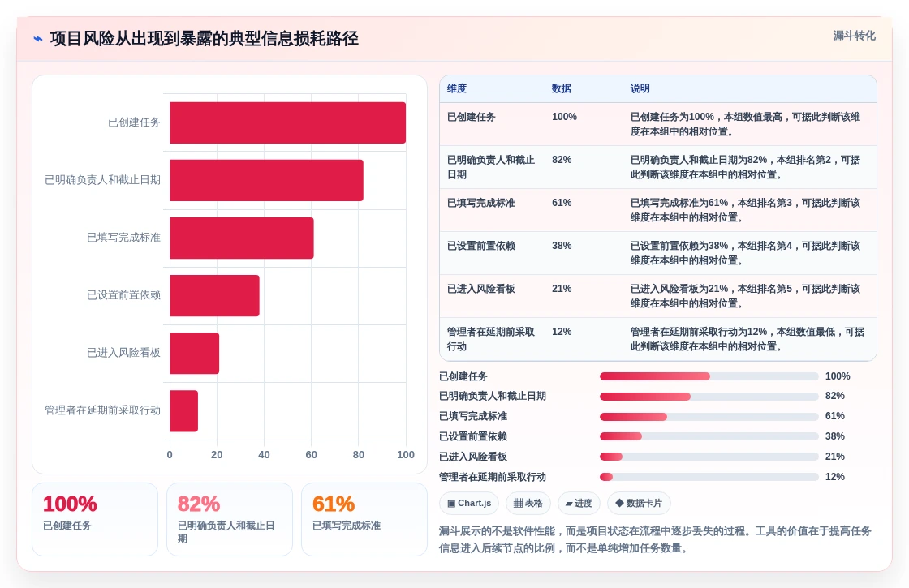Select the 数据卡片 chip

(x=638, y=504)
